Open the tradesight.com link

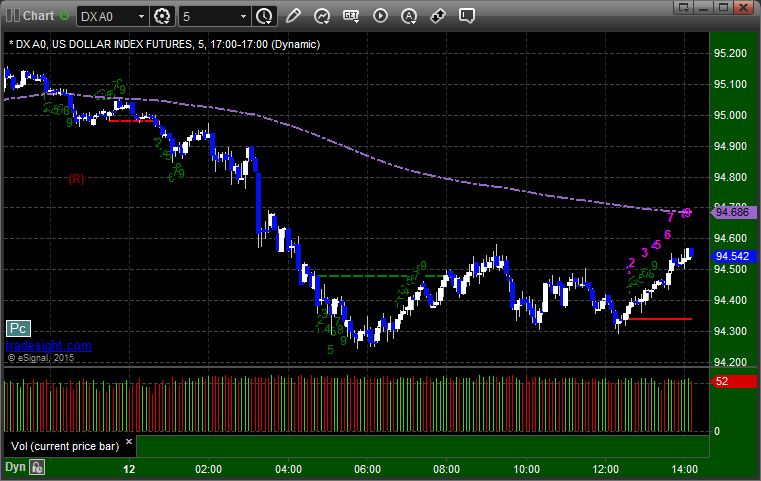(49, 346)
